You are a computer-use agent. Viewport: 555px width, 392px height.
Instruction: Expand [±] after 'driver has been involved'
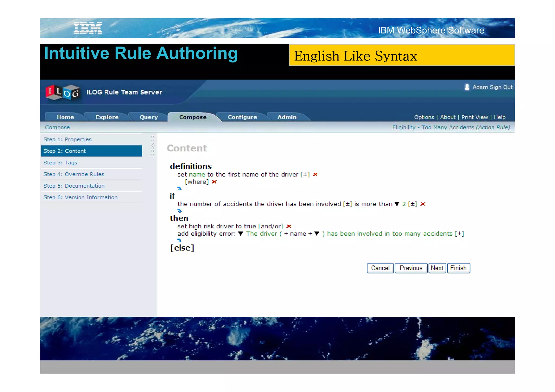(348, 204)
